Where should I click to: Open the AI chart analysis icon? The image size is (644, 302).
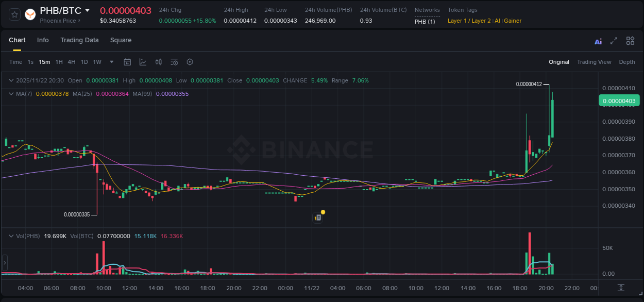click(598, 41)
